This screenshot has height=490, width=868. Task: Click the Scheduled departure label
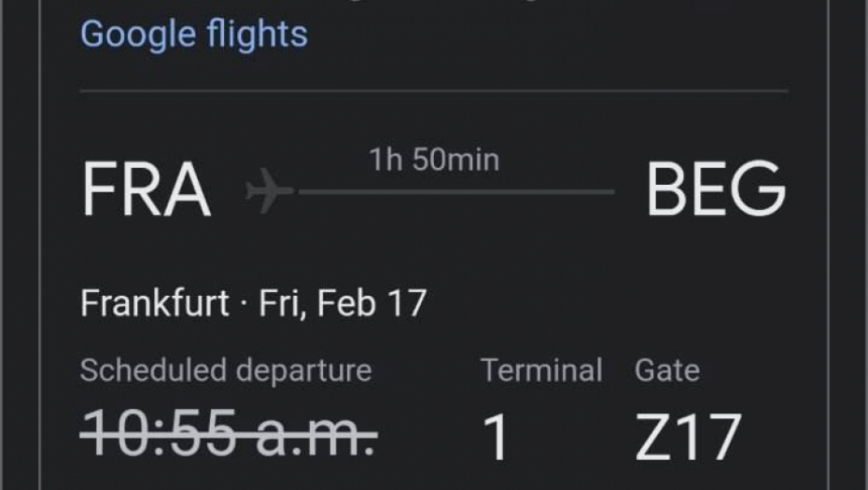click(226, 371)
